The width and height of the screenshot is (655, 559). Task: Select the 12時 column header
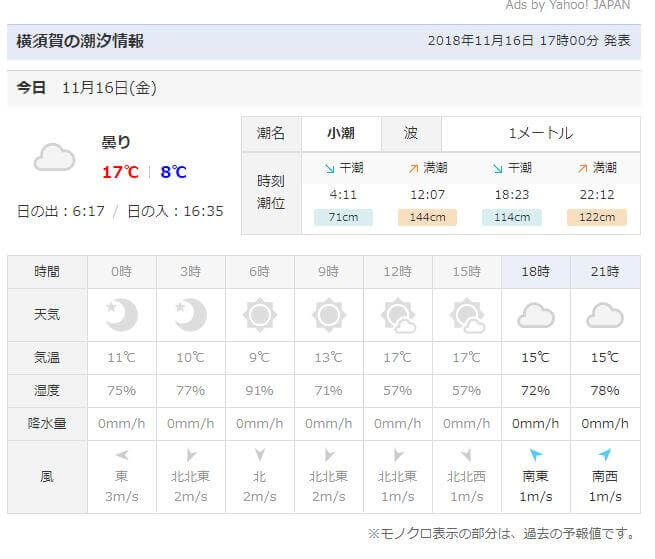click(x=398, y=272)
